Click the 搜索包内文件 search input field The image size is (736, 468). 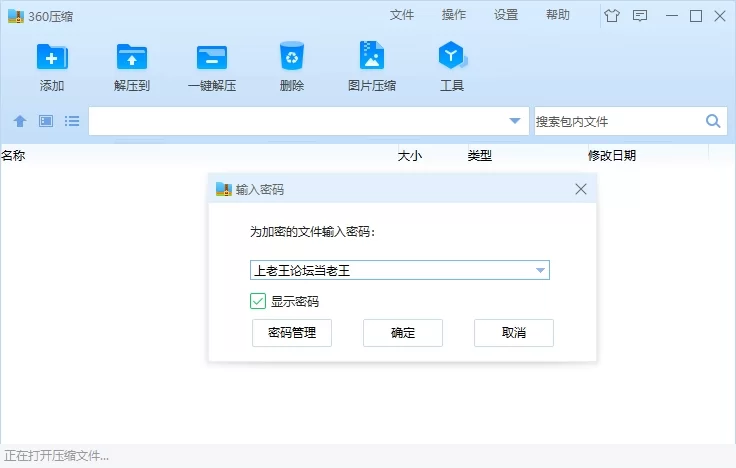615,121
